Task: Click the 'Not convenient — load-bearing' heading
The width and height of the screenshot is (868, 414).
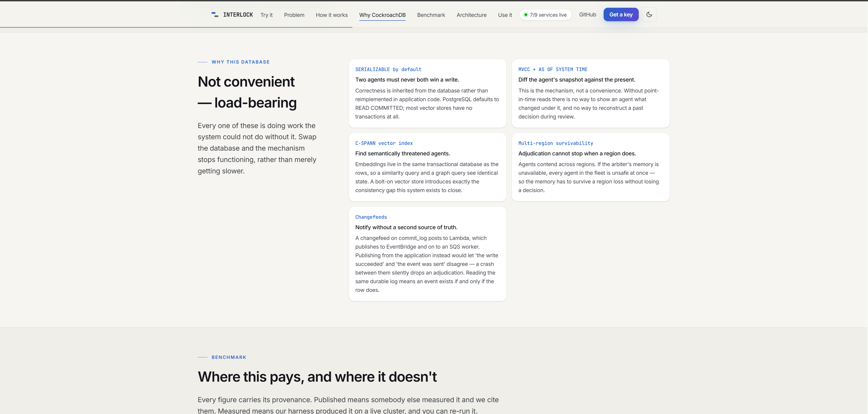Action: click(247, 92)
